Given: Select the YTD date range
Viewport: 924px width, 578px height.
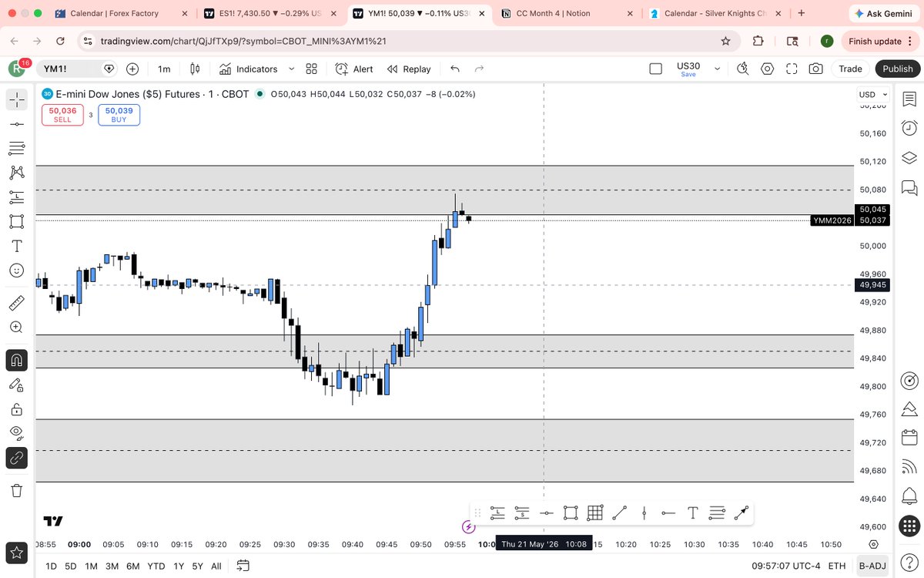Looking at the screenshot, I should 156,566.
